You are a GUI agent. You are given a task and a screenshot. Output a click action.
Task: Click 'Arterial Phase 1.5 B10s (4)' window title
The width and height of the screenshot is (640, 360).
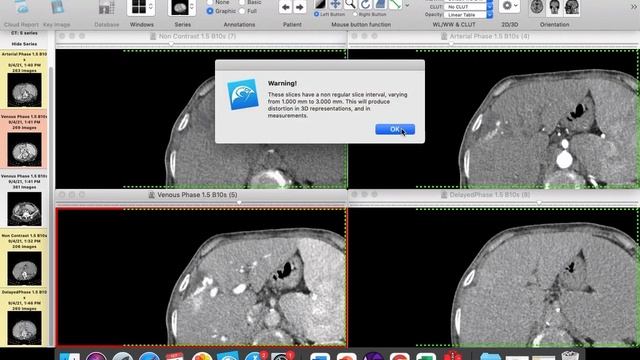coord(489,36)
